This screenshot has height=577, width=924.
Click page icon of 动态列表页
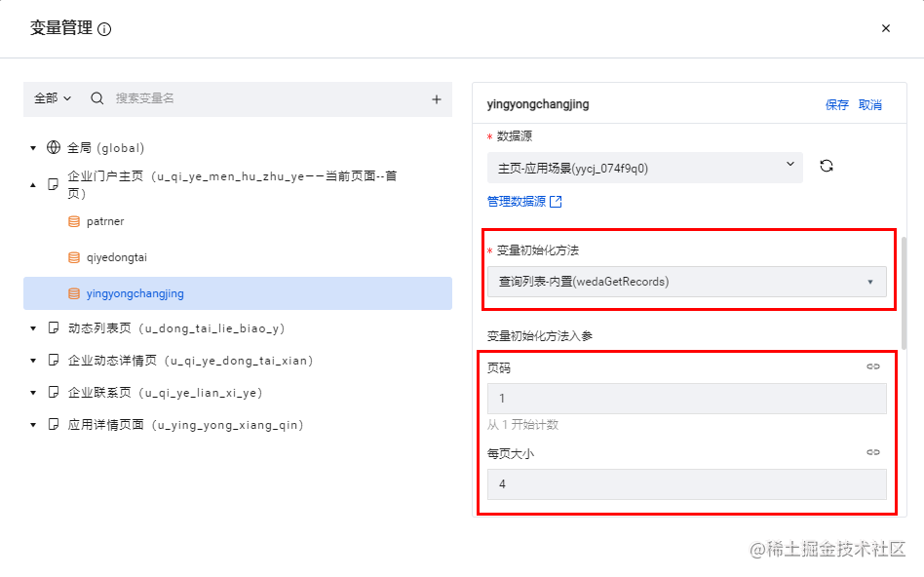[x=53, y=327]
